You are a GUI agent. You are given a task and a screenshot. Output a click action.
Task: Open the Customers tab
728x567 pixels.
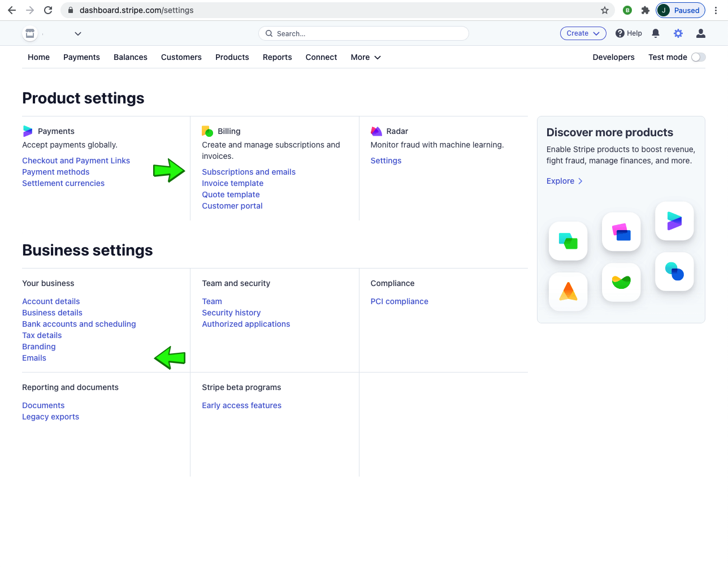tap(181, 57)
